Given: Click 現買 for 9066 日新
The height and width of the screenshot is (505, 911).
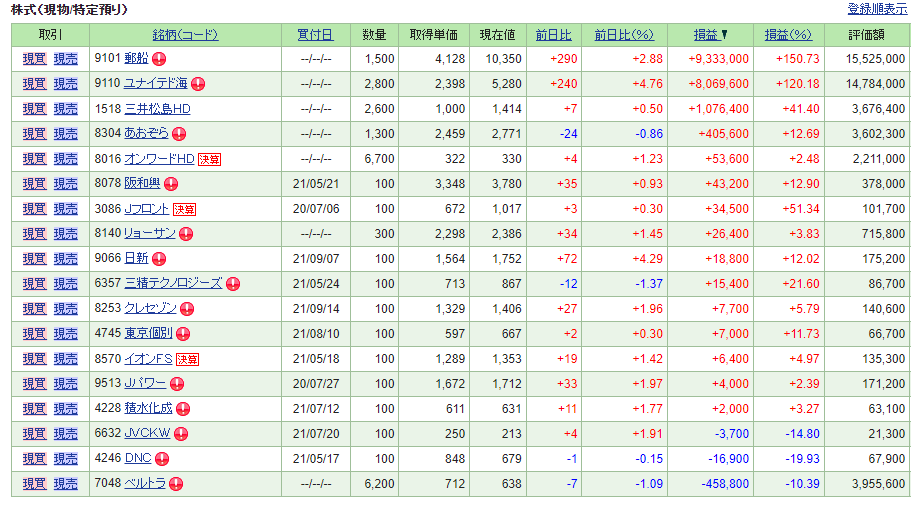Looking at the screenshot, I should tap(34, 259).
